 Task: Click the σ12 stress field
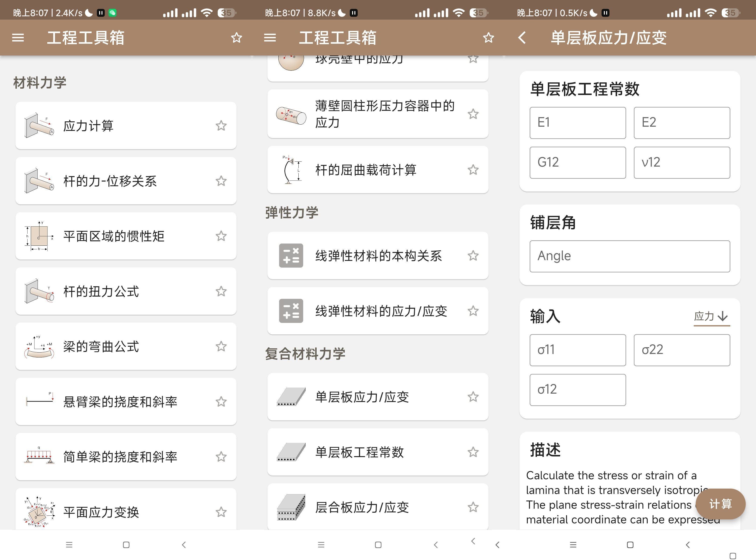(x=577, y=390)
